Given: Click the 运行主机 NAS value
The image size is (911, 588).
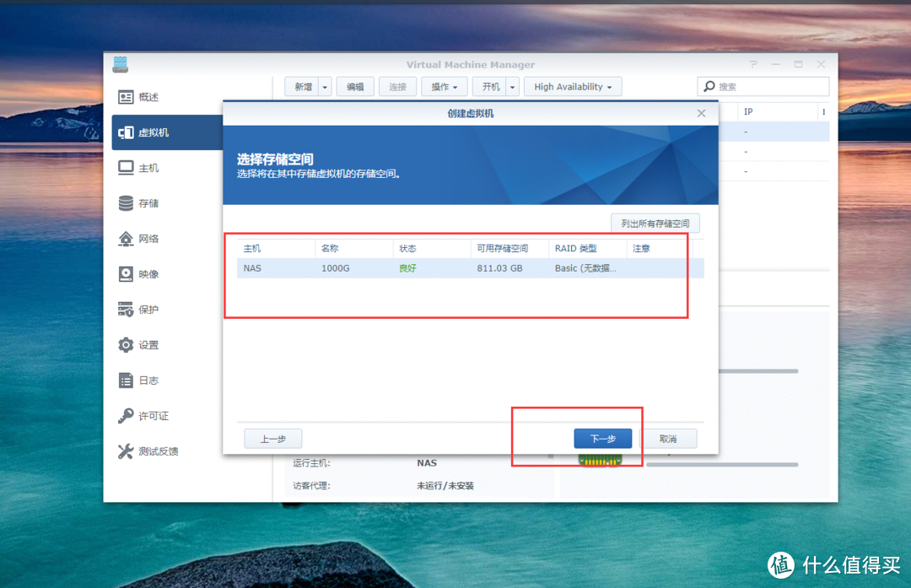Looking at the screenshot, I should point(427,463).
